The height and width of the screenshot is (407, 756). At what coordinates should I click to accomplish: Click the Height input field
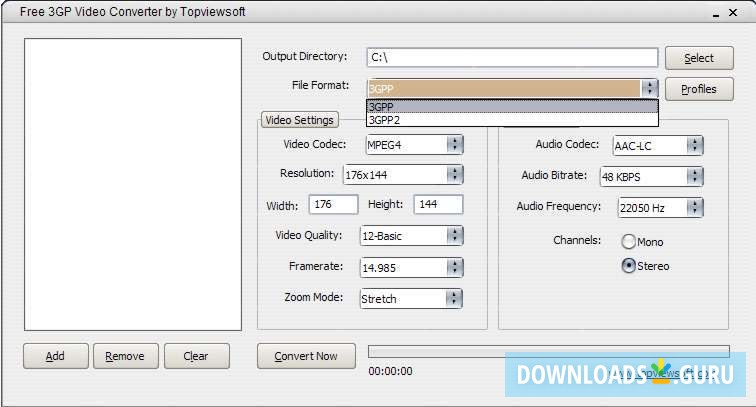[438, 204]
